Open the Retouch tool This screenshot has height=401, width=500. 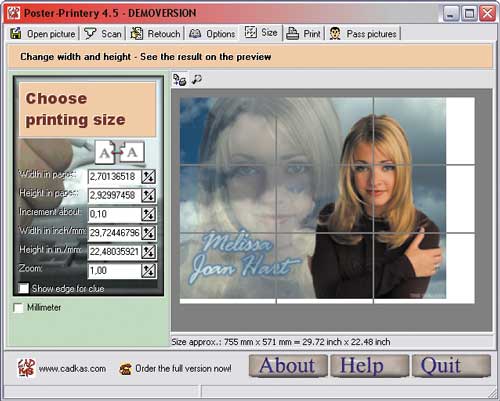(x=137, y=34)
